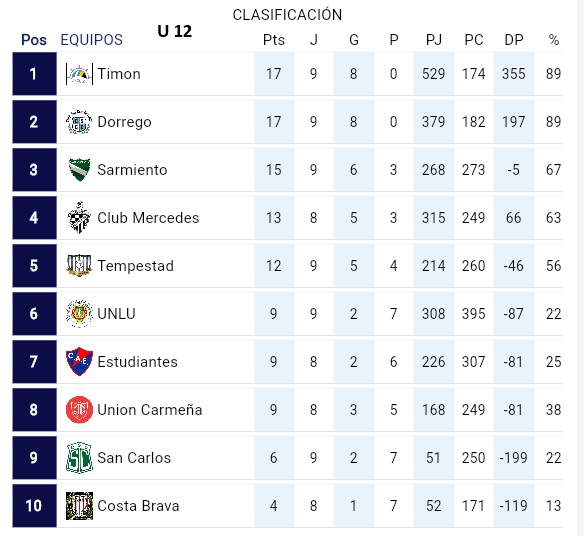Click the Pos column header

coord(34,40)
